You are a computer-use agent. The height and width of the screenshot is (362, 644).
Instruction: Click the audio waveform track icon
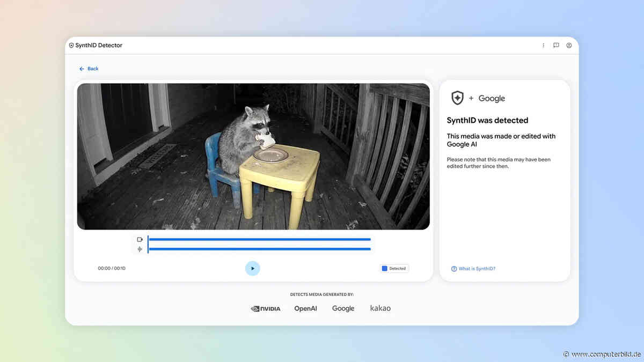tap(140, 249)
